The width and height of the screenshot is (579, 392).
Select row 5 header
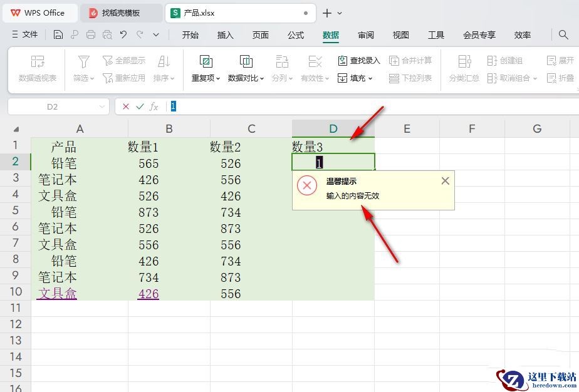click(x=16, y=210)
